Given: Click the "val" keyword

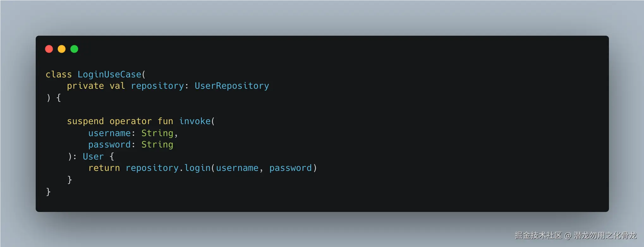Looking at the screenshot, I should [x=117, y=86].
